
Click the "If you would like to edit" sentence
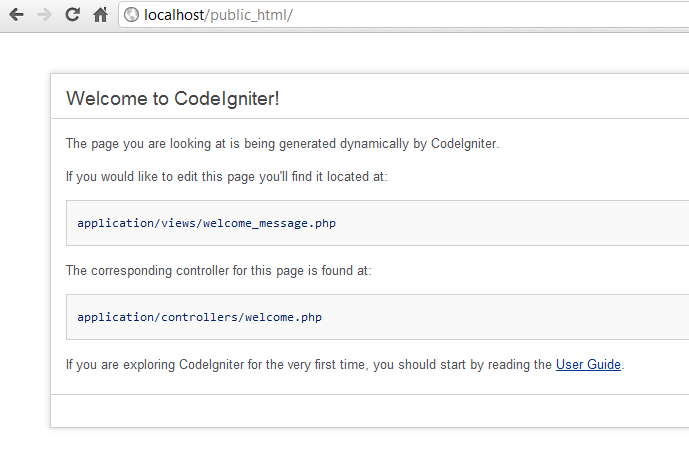[x=226, y=177]
